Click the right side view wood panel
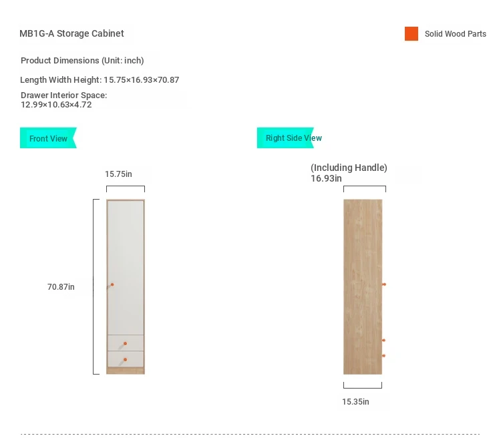The height and width of the screenshot is (448, 501). click(363, 286)
